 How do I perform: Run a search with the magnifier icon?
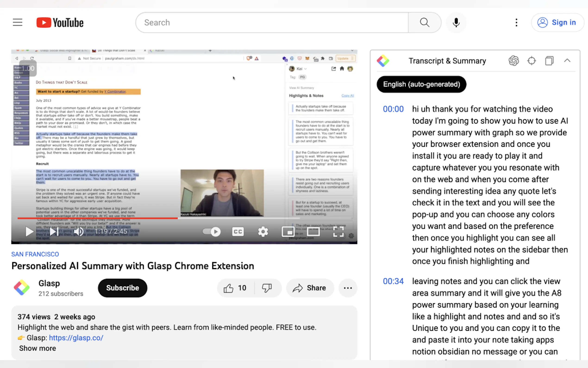tap(424, 22)
